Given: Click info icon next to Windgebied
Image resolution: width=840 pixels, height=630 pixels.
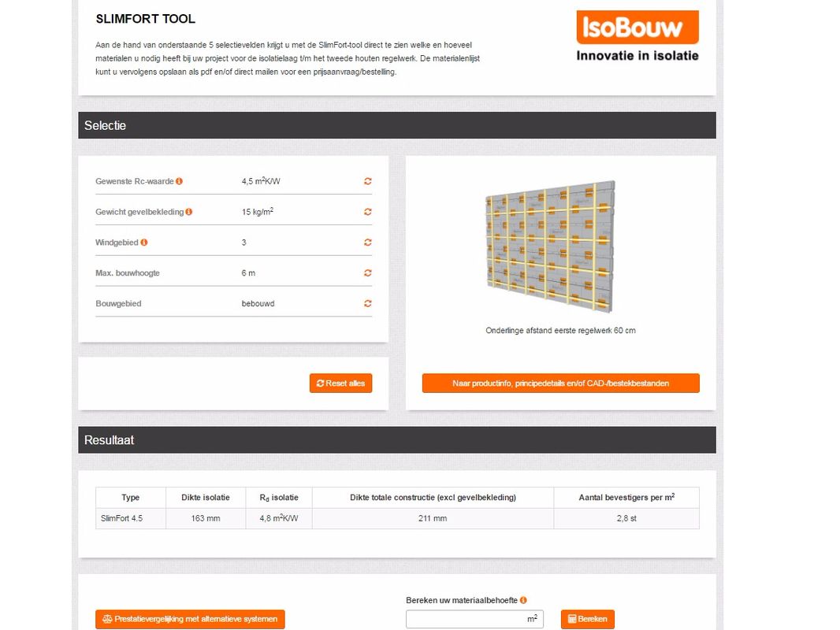Looking at the screenshot, I should (144, 243).
